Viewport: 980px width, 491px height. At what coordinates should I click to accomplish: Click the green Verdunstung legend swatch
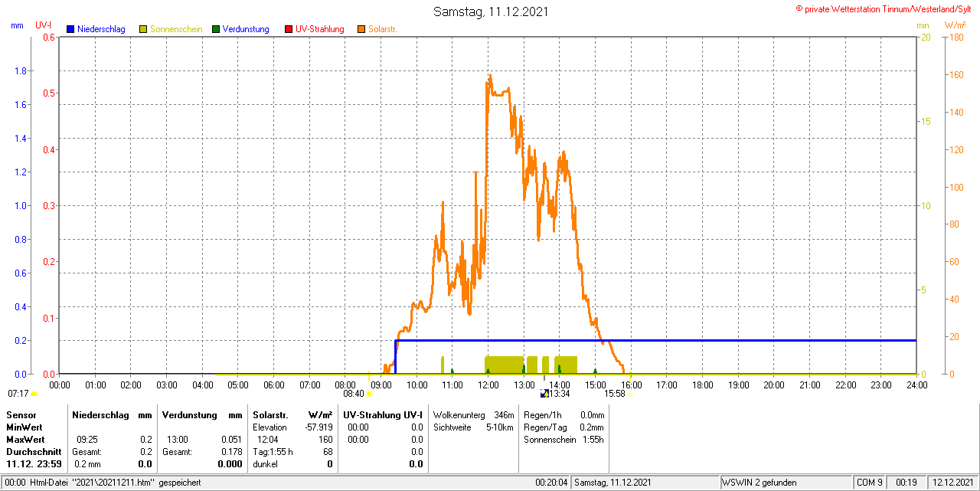point(216,29)
